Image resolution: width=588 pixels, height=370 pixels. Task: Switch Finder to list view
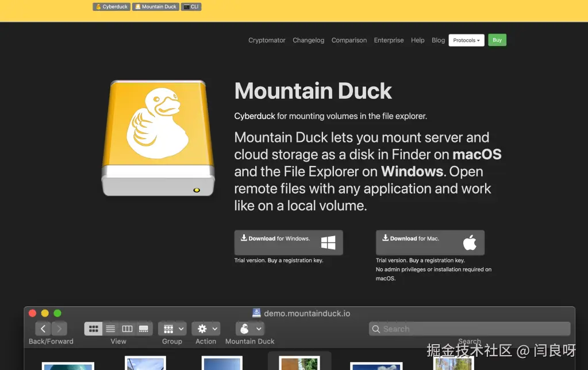[110, 329]
